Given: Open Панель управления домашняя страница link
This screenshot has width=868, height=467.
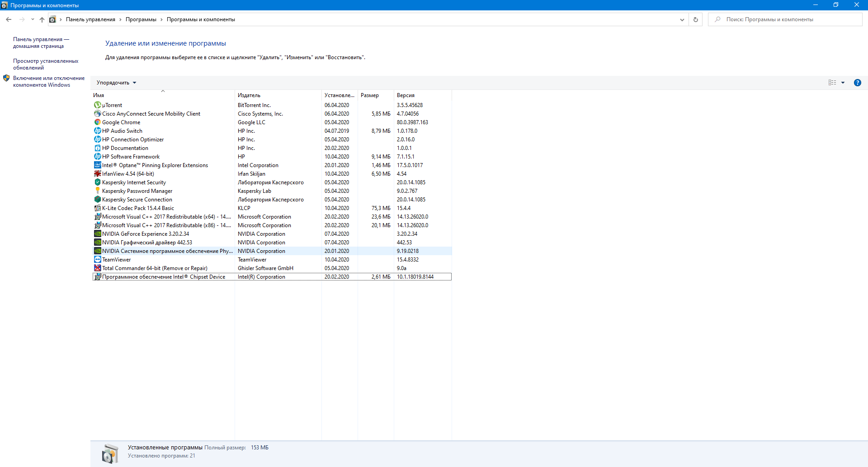Looking at the screenshot, I should (41, 43).
